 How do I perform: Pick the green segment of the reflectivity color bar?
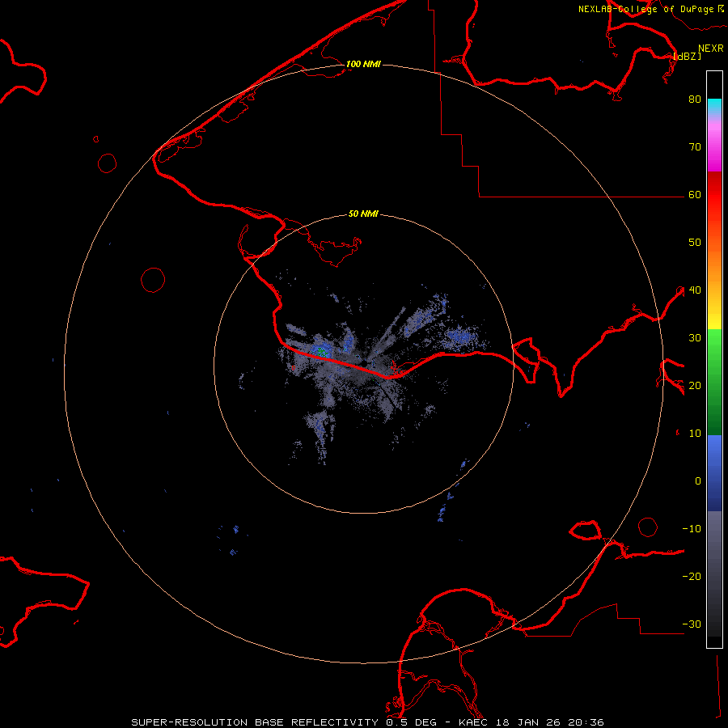[x=714, y=382]
